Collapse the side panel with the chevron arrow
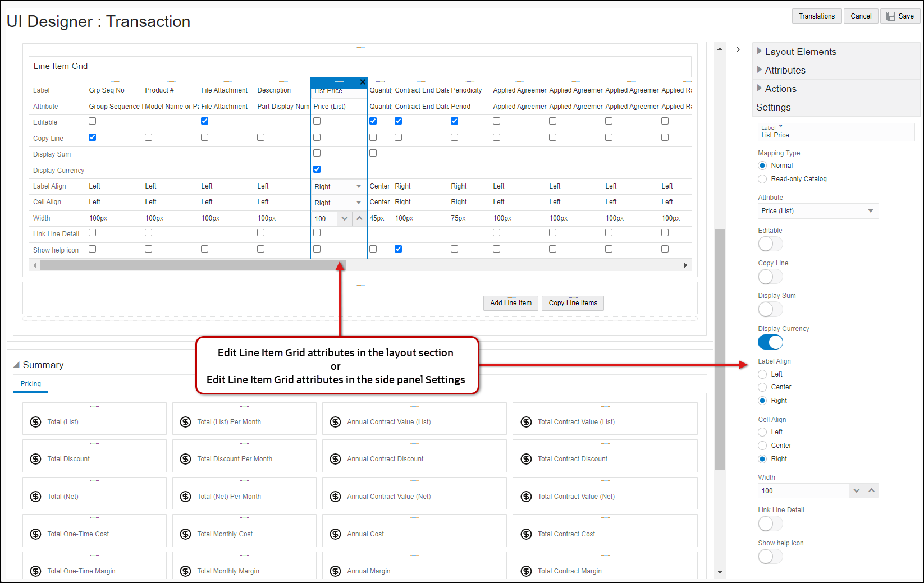This screenshot has width=924, height=583. [x=738, y=49]
